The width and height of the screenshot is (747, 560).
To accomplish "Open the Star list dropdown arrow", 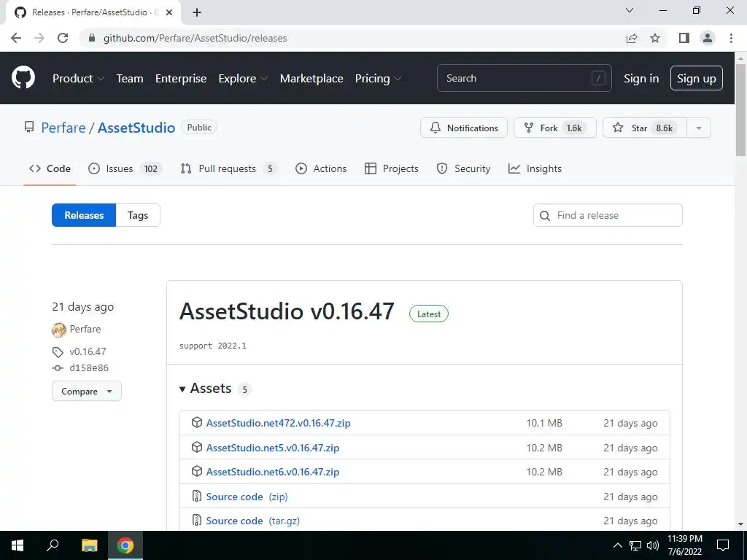I will (698, 128).
